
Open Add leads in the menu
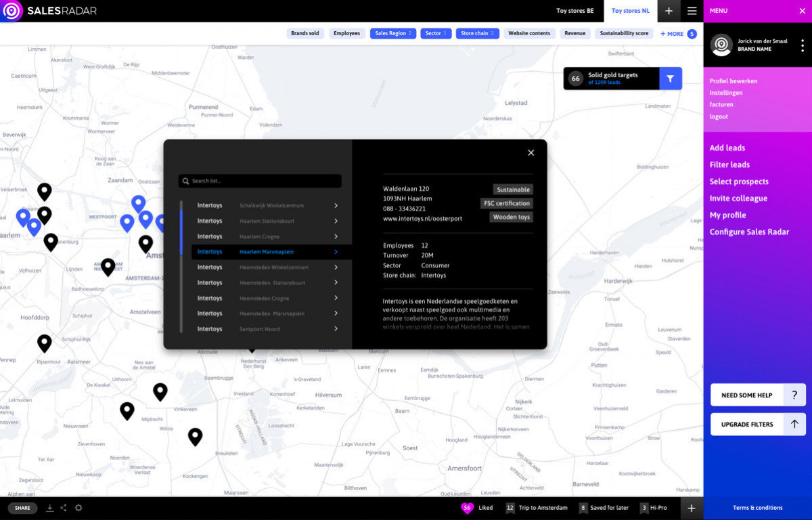pyautogui.click(x=727, y=148)
